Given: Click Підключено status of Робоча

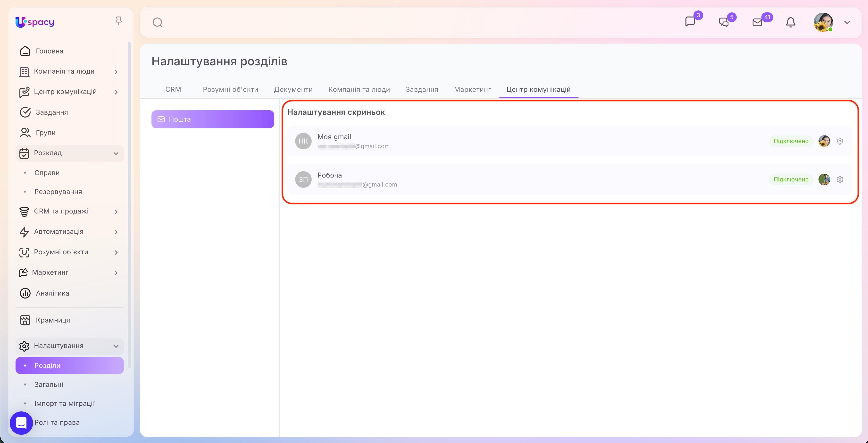Looking at the screenshot, I should point(791,179).
